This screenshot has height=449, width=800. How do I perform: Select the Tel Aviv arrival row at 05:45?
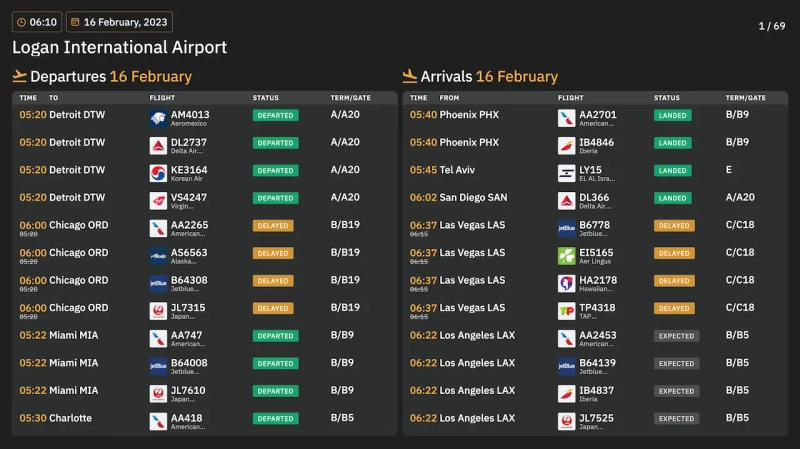click(595, 173)
